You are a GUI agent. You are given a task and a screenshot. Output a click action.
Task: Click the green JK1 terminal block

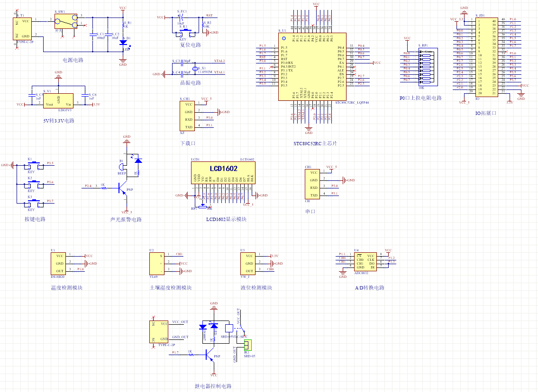pos(248,345)
